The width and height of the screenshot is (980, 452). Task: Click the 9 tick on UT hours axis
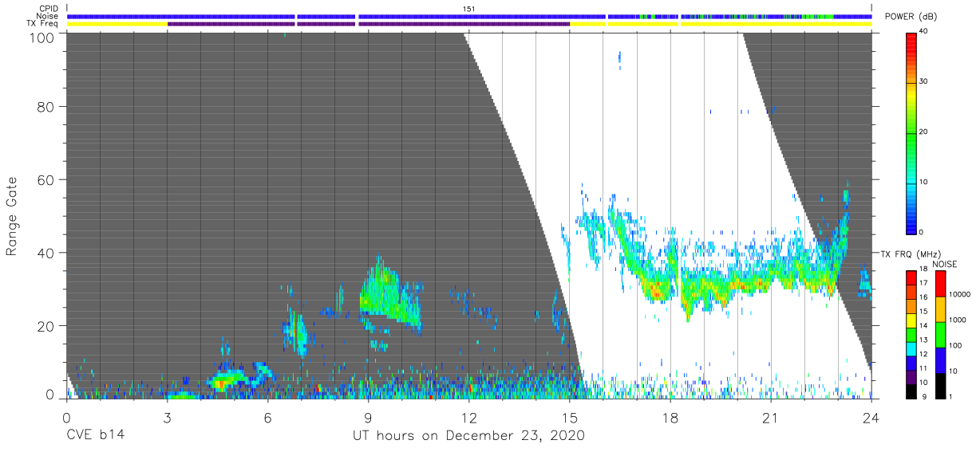click(368, 417)
